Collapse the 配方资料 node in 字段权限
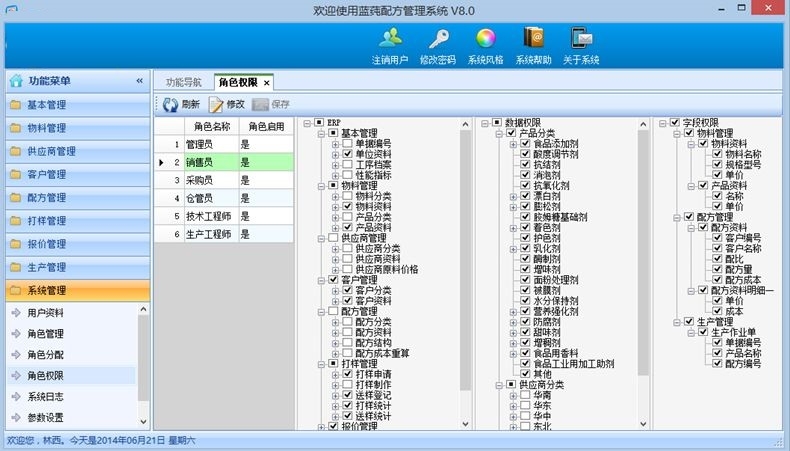Screen dimensions: 790x451 click(x=691, y=228)
